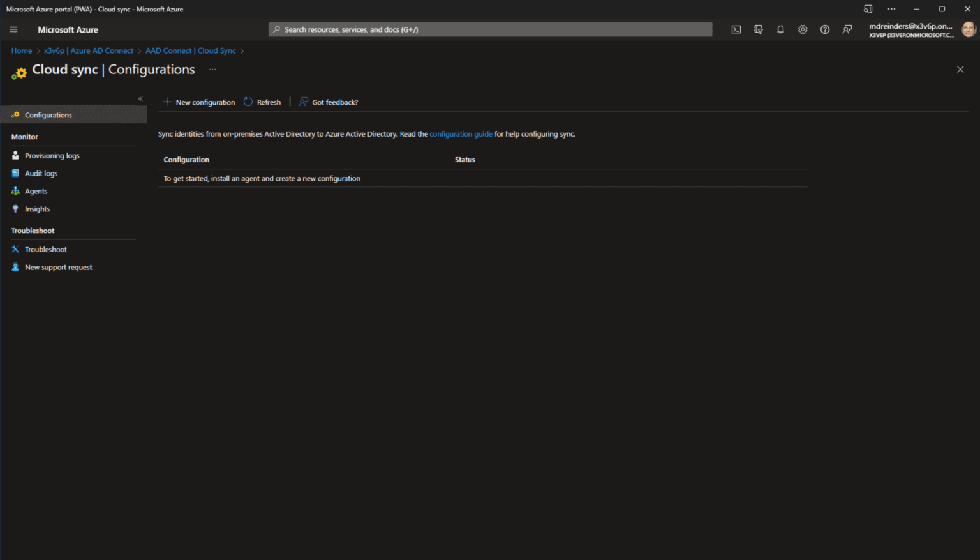Open the Troubleshoot tool

tap(45, 249)
